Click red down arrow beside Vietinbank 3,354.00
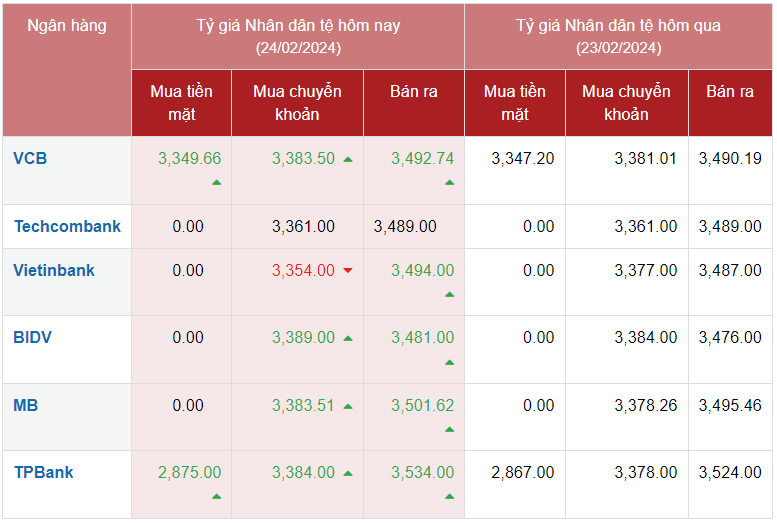Image resolution: width=777 pixels, height=524 pixels. pos(348,271)
